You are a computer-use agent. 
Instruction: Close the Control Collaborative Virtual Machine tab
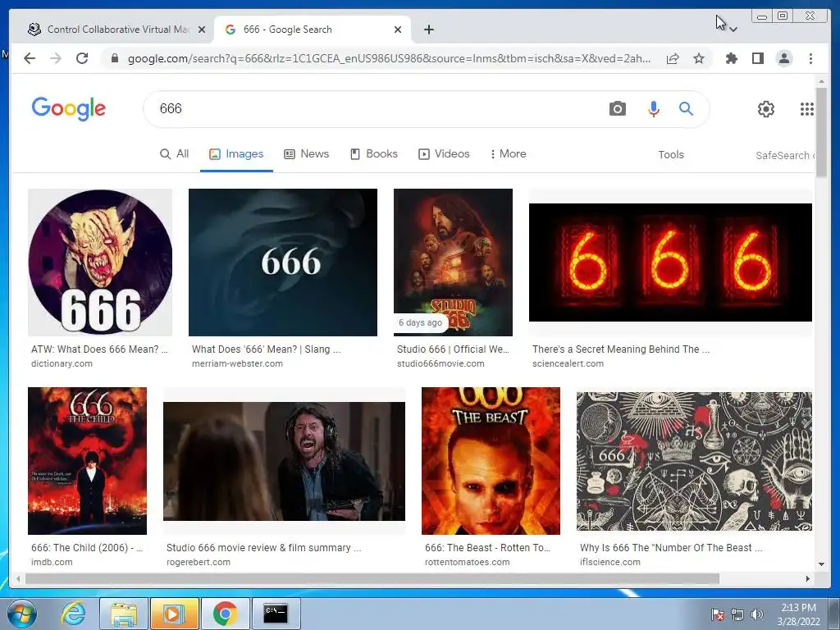[202, 30]
